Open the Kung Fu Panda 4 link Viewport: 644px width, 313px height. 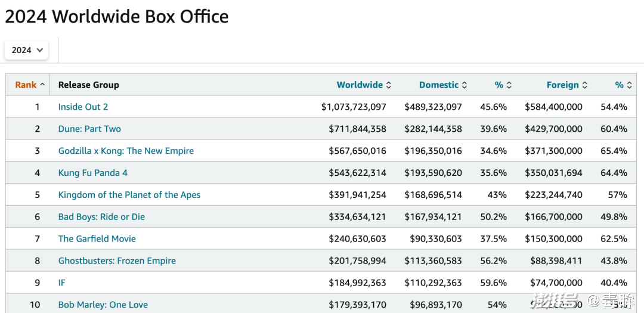click(93, 173)
